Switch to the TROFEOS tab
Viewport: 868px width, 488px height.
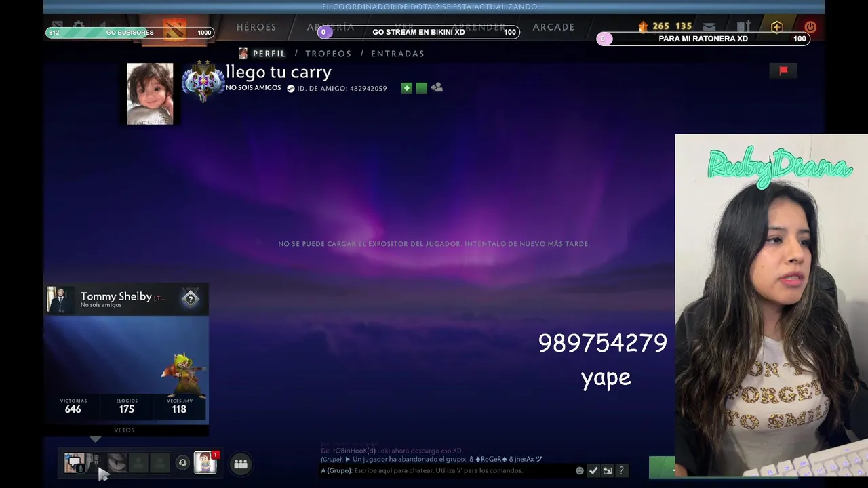(x=328, y=54)
